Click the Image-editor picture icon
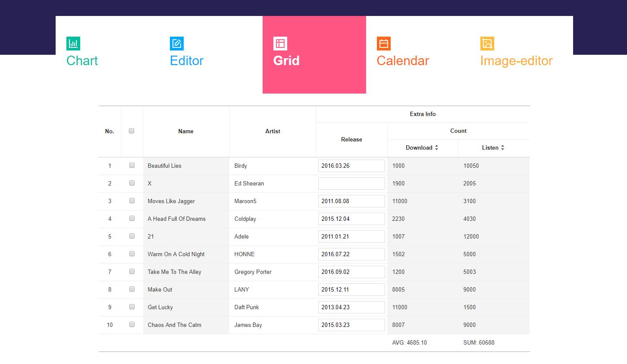Viewport: 627px width, 364px height. click(x=487, y=44)
